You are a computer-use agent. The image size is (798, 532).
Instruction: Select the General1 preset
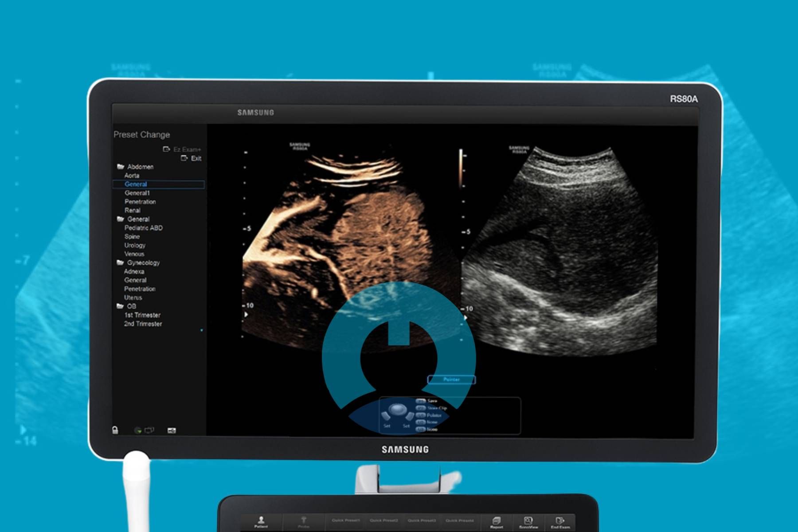pos(137,193)
